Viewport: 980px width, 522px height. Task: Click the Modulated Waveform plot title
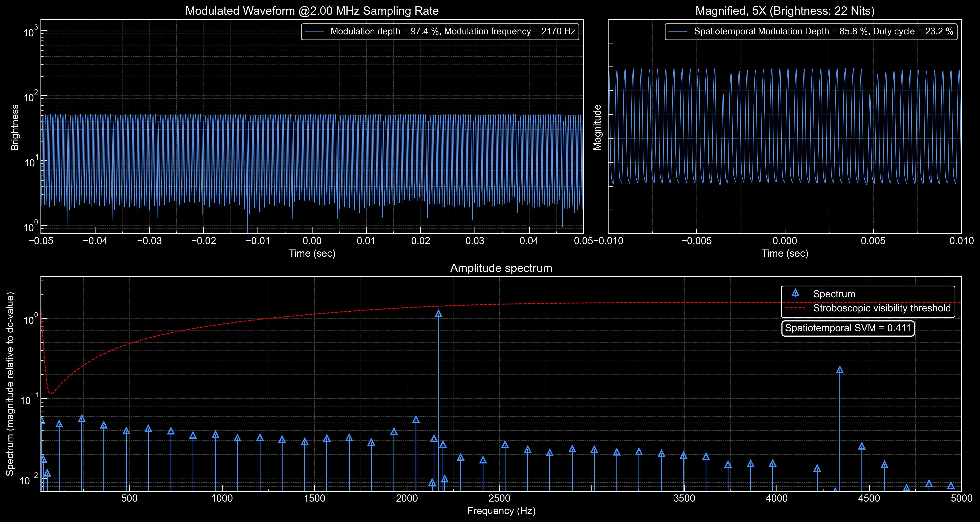[x=312, y=11]
